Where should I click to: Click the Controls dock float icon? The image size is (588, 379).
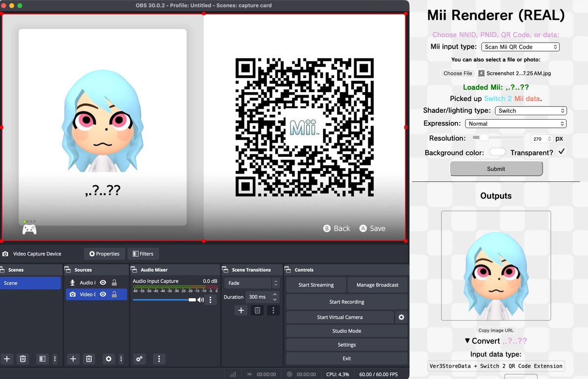288,270
